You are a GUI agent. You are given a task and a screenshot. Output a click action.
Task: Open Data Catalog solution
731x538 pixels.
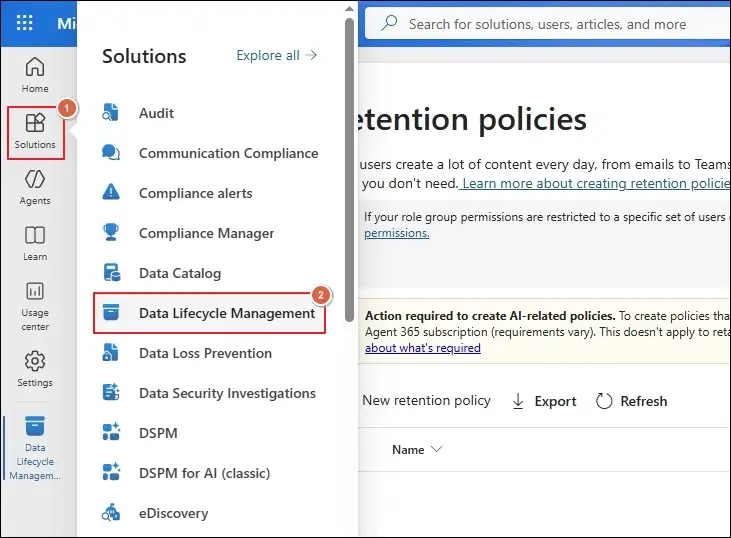pyautogui.click(x=180, y=273)
